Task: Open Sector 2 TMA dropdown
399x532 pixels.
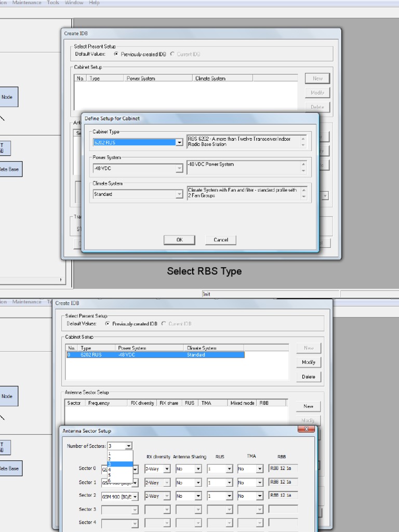Action: [260, 496]
